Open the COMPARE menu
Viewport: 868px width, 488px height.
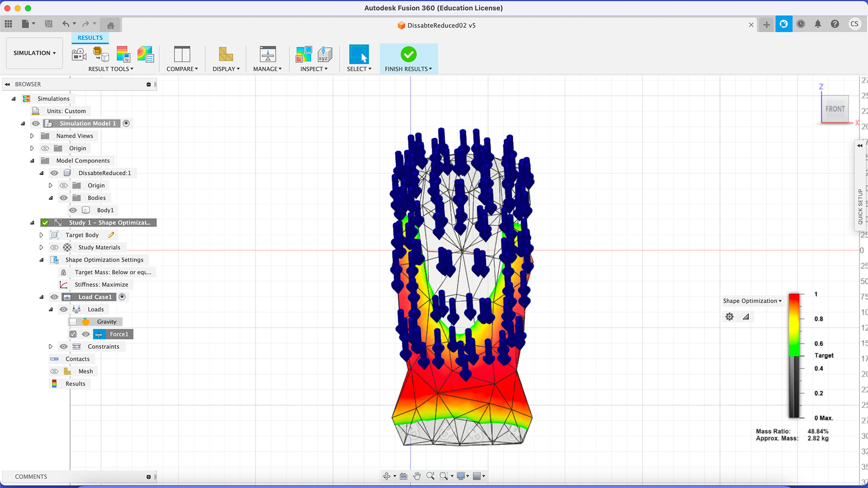click(182, 69)
